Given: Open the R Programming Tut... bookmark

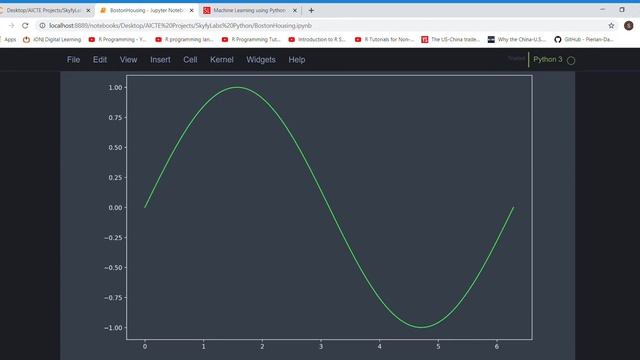Looking at the screenshot, I should [x=251, y=39].
